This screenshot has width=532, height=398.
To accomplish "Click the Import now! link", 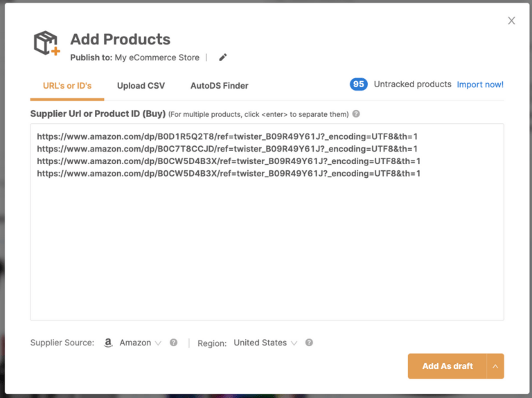I will (480, 84).
